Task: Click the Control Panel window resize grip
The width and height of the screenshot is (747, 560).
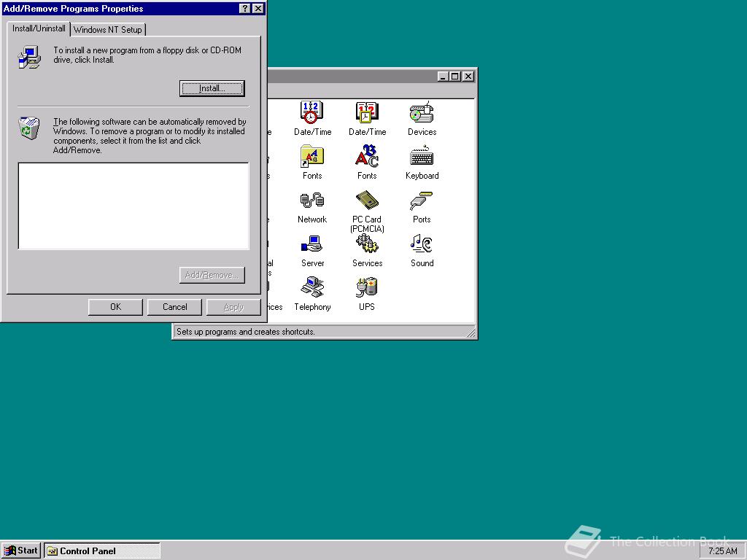Action: pos(471,332)
